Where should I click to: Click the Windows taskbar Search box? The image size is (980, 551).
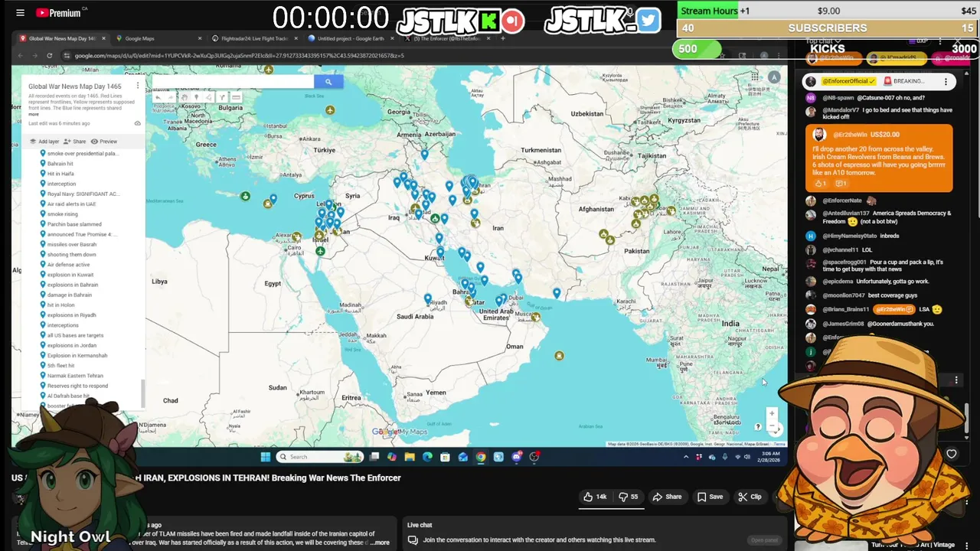(319, 457)
